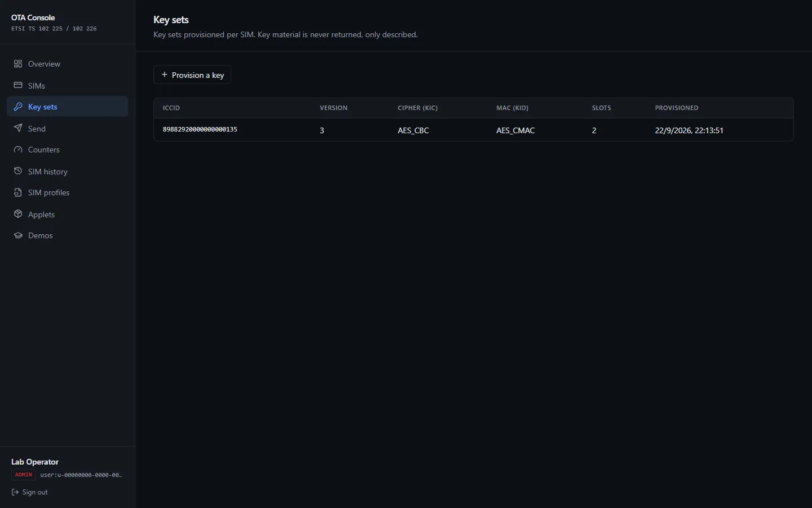
Task: Click the slots value 2 in the row
Action: (x=594, y=130)
